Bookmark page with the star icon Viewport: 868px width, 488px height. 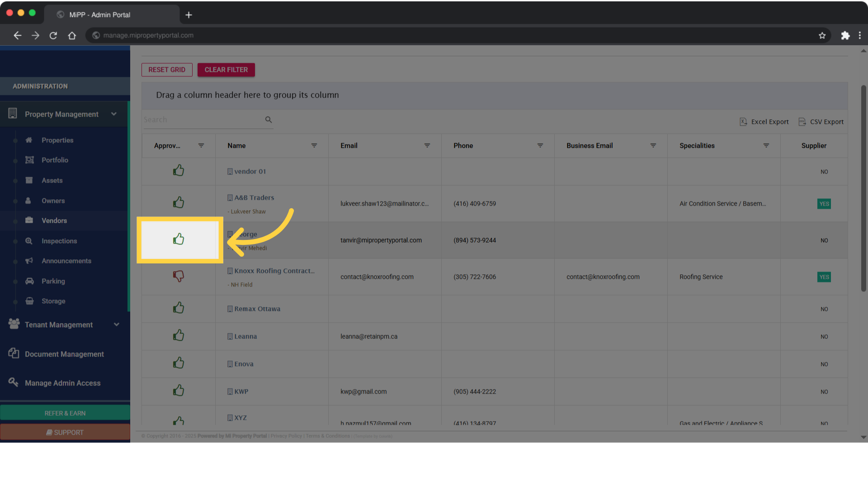pyautogui.click(x=822, y=35)
